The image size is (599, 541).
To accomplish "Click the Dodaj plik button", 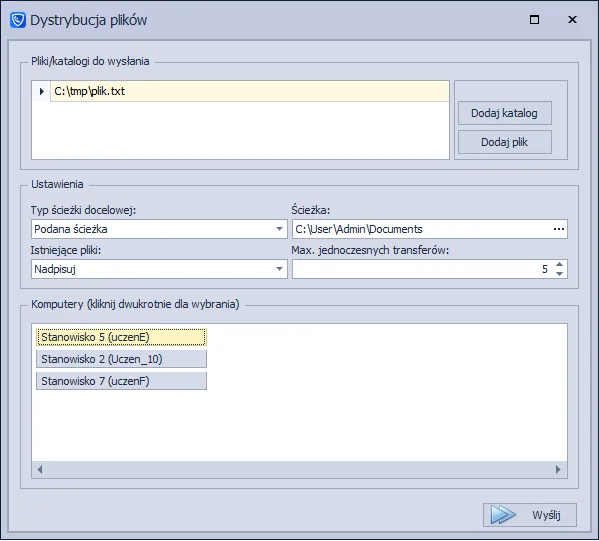I will point(505,142).
